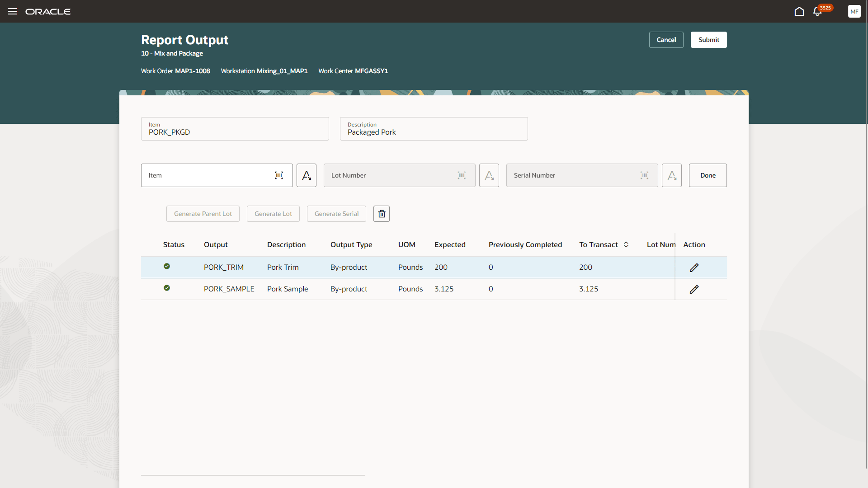This screenshot has height=488, width=868.
Task: Click barcode scan icon in Item field
Action: (x=279, y=175)
